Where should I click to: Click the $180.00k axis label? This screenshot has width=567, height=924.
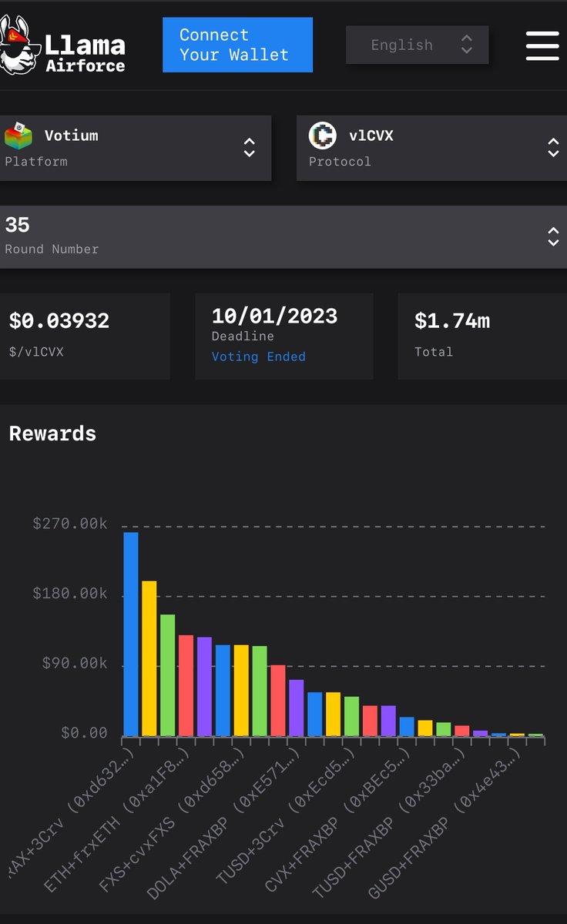[70, 594]
